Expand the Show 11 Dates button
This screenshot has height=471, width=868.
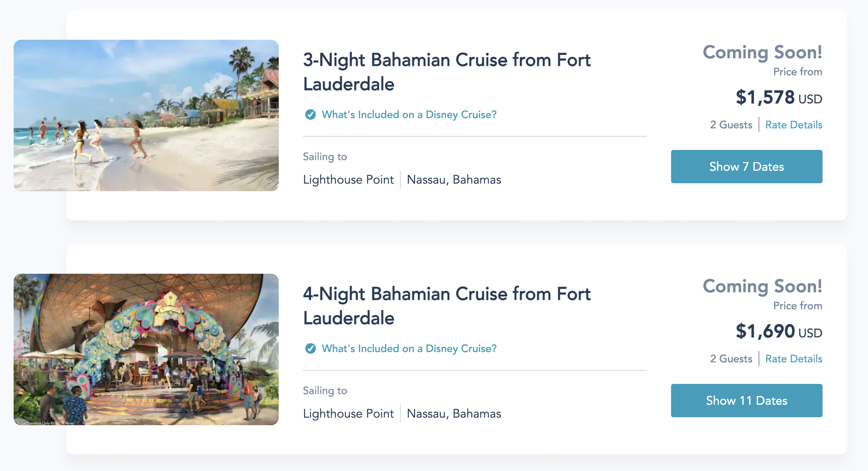(746, 401)
